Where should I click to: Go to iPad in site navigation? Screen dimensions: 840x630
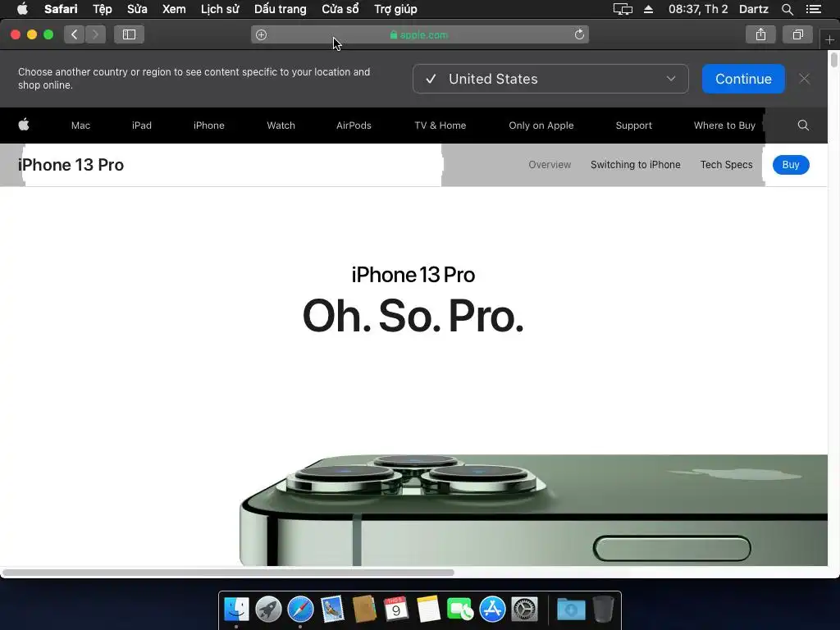coord(141,126)
